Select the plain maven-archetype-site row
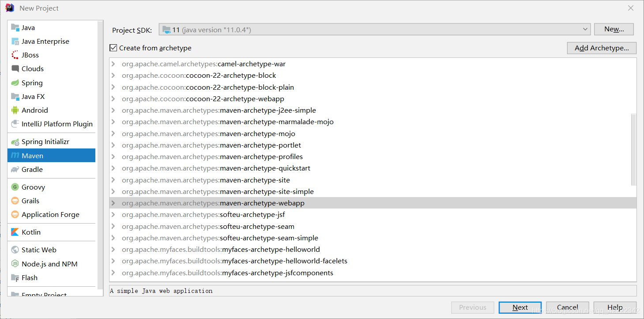Viewport: 644px width, 319px height. 373,180
